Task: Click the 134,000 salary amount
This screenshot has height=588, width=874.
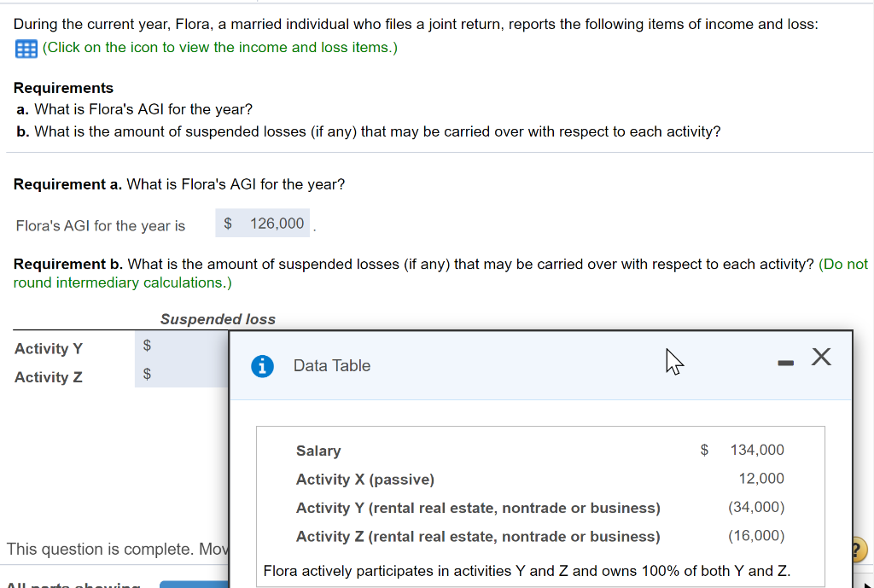Action: click(756, 450)
